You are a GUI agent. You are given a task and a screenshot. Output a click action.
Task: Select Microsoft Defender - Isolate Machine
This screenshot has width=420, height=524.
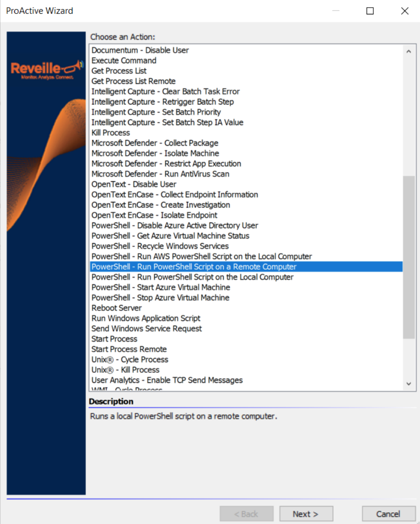(x=246, y=153)
